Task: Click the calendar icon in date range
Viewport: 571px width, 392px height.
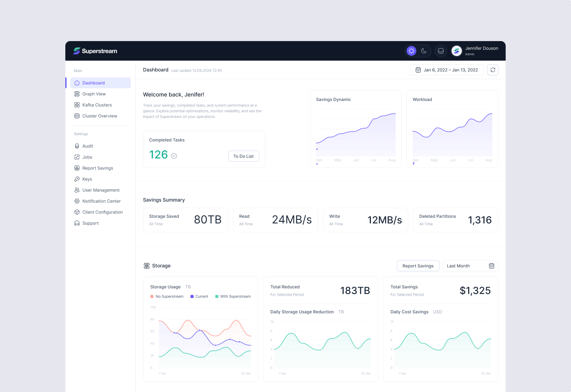Action: click(x=418, y=70)
